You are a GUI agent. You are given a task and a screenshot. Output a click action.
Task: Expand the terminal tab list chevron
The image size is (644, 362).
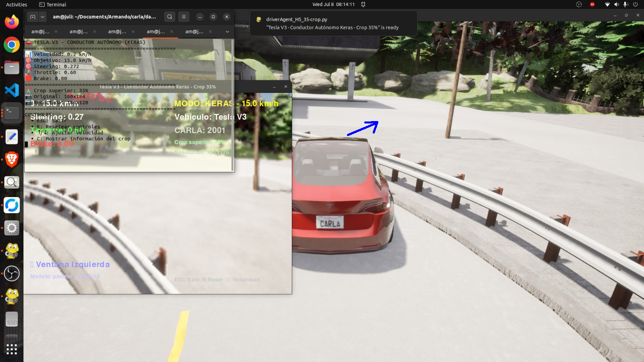(227, 31)
